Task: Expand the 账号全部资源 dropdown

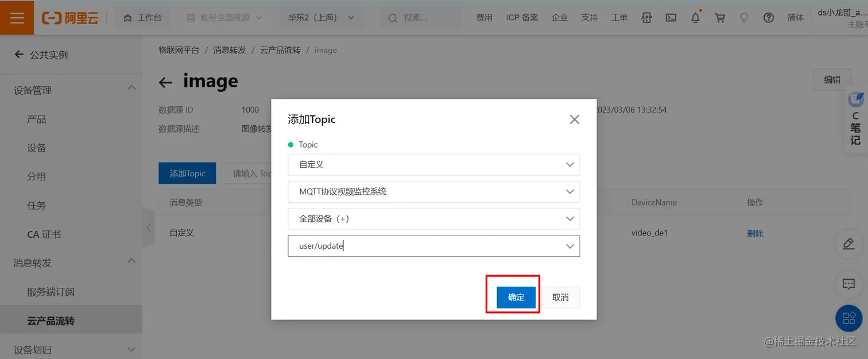Action: pyautogui.click(x=224, y=18)
